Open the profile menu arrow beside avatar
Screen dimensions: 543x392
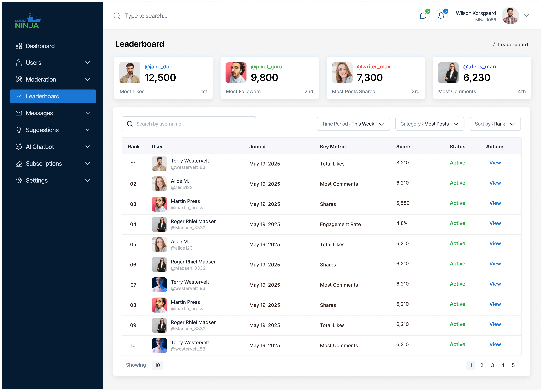(x=526, y=16)
